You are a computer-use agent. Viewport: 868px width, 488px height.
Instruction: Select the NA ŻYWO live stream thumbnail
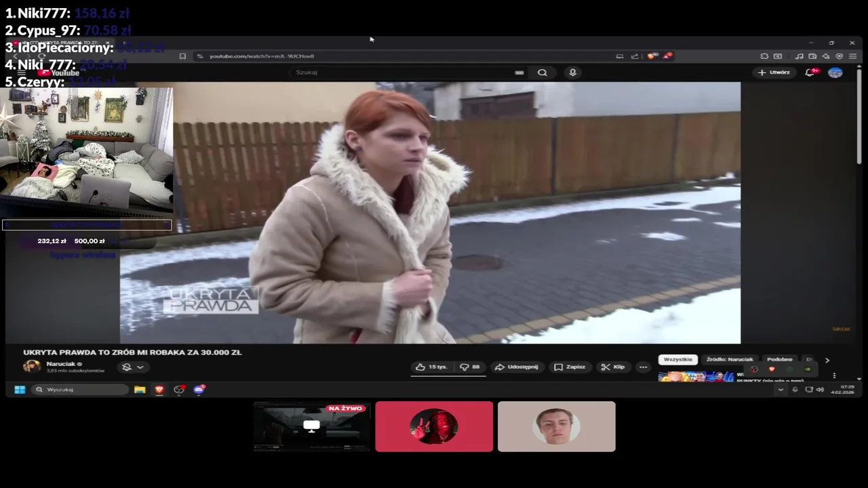[312, 426]
